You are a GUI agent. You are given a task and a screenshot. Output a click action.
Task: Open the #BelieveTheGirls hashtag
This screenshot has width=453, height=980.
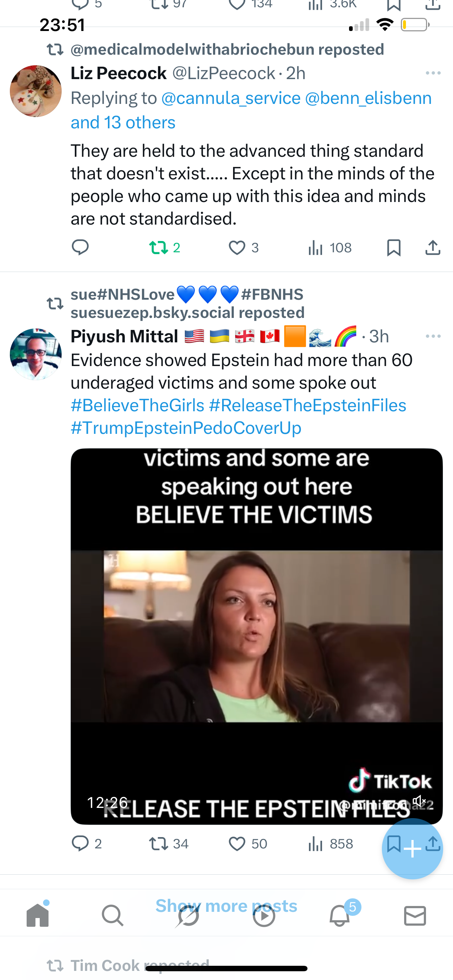[138, 405]
